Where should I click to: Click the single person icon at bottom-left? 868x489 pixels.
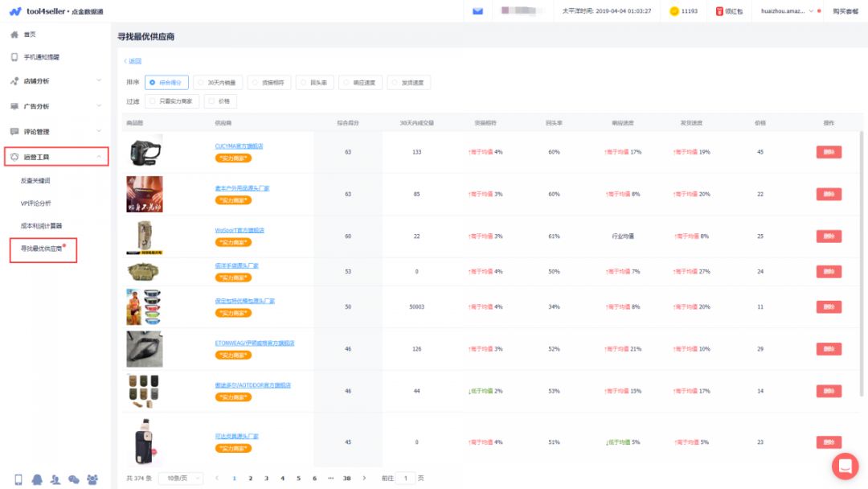tap(55, 479)
